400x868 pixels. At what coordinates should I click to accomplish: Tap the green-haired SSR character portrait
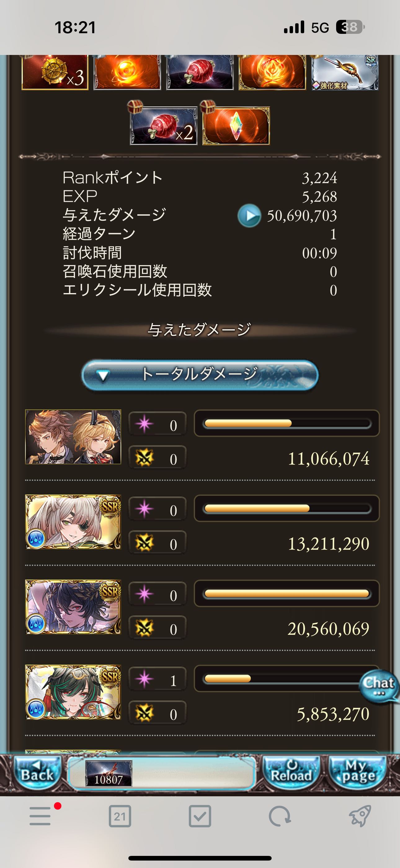click(x=73, y=692)
